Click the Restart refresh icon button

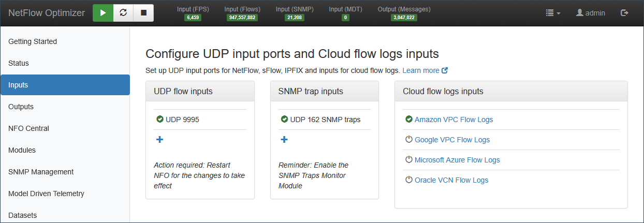click(x=123, y=13)
